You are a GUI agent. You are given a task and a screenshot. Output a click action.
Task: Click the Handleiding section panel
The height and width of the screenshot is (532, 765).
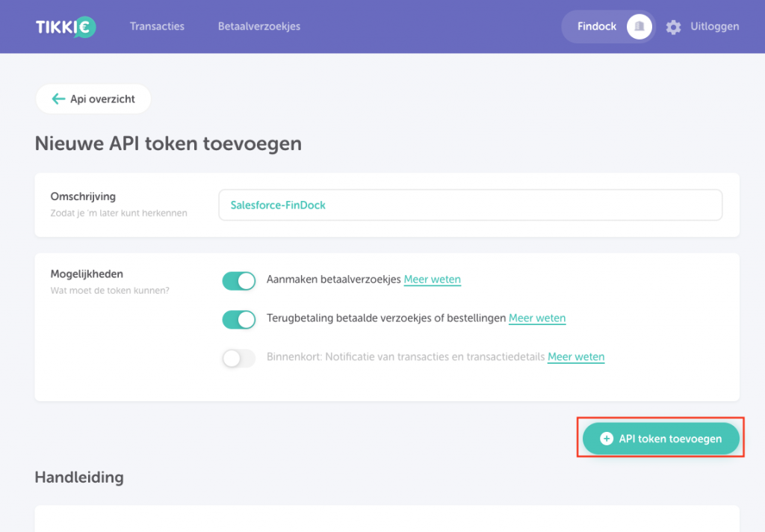(x=387, y=518)
